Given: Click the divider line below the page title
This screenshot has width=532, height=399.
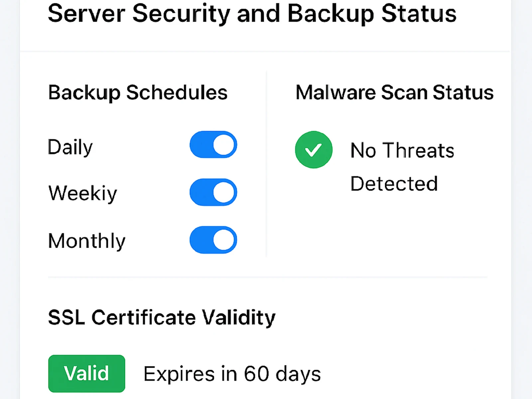Looking at the screenshot, I should click(265, 52).
